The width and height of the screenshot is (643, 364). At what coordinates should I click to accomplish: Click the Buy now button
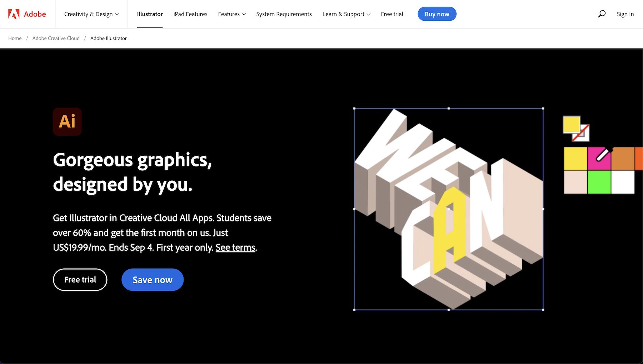click(x=437, y=14)
